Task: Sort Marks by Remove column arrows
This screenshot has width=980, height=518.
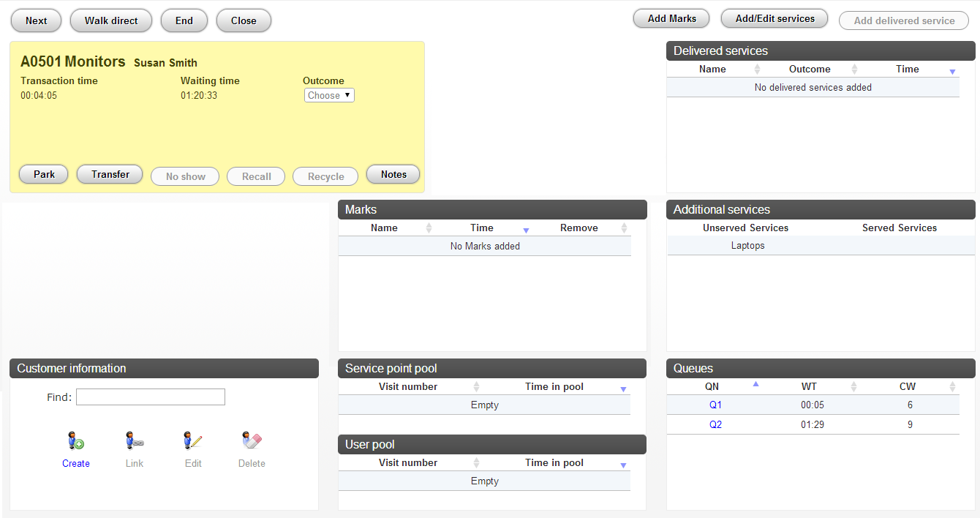Action: click(x=624, y=228)
